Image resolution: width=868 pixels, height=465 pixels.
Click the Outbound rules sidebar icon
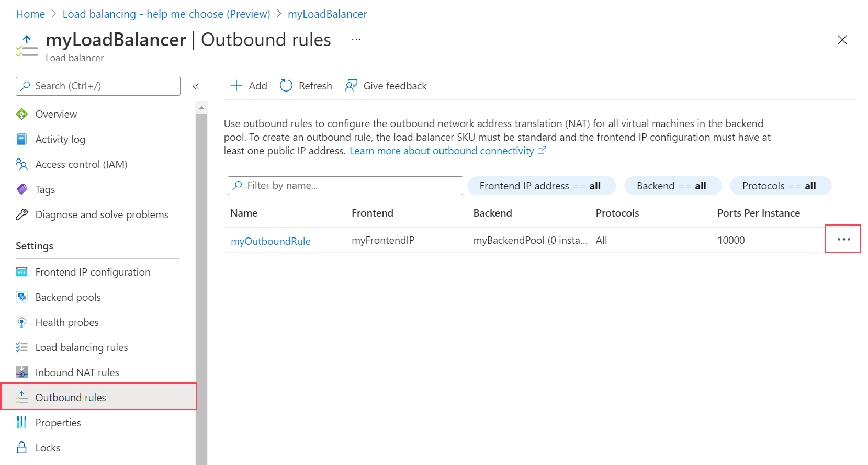point(21,398)
